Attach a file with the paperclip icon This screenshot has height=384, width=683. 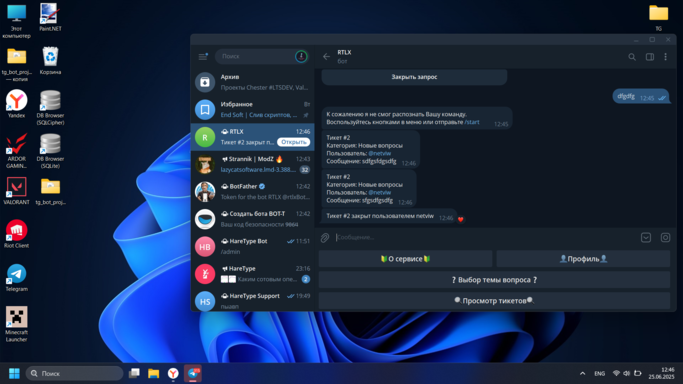[325, 237]
